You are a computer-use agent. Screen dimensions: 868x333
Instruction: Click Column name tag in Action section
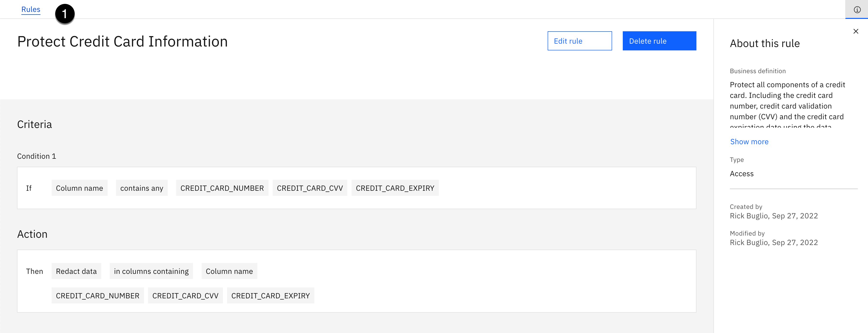point(229,271)
